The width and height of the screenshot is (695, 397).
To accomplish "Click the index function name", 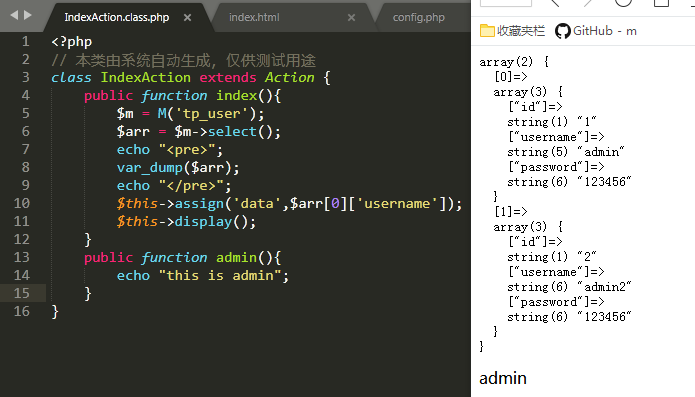I will coord(236,96).
